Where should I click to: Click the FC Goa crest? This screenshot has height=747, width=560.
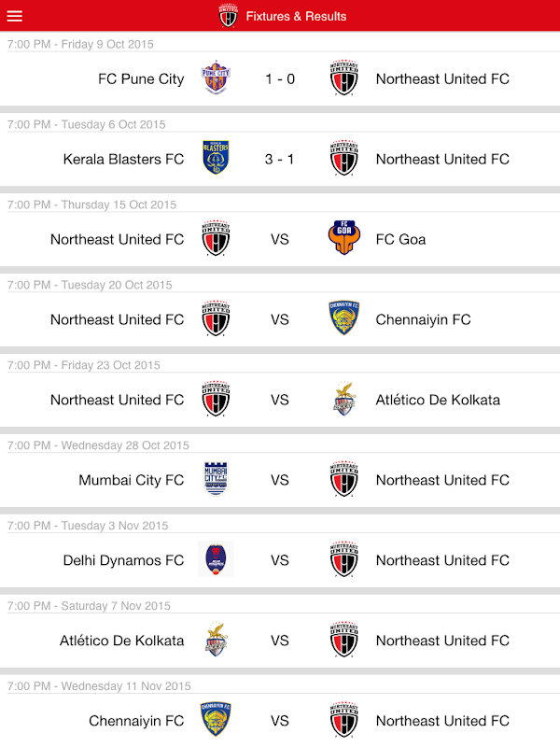pyautogui.click(x=343, y=239)
